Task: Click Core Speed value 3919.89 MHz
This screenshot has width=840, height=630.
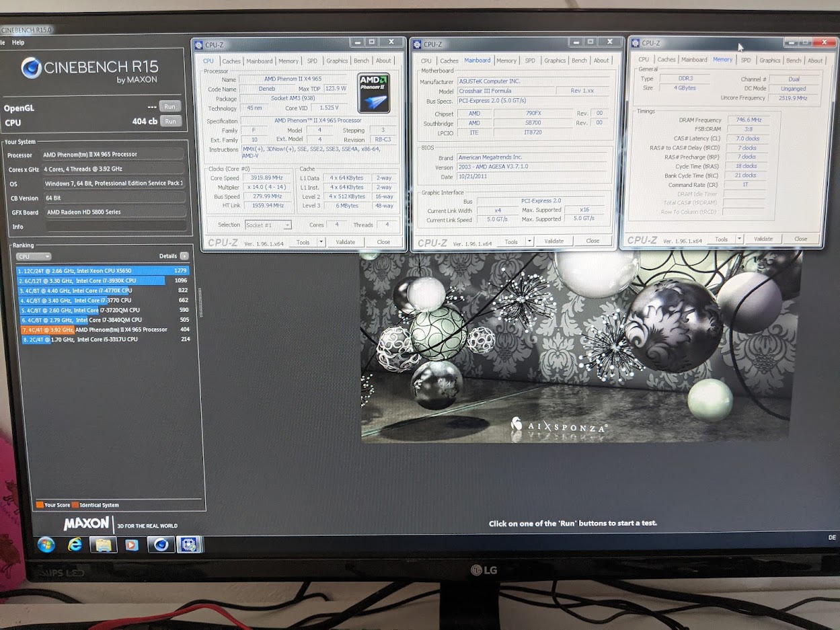Action: pyautogui.click(x=268, y=178)
